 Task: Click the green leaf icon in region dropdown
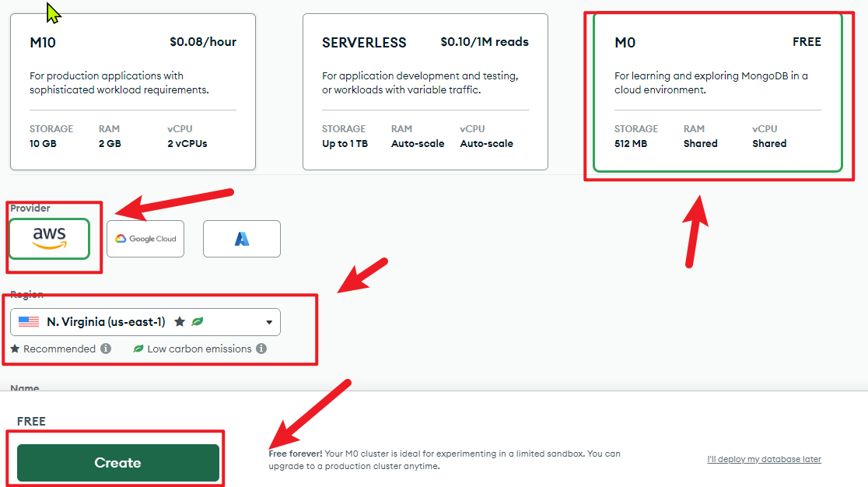point(197,321)
